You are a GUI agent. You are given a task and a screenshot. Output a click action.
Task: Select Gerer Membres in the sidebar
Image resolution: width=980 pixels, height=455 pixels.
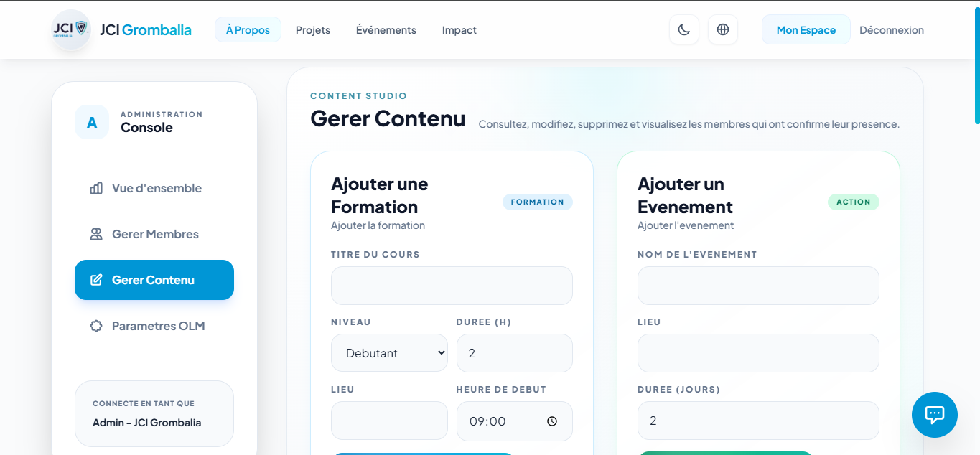(154, 234)
